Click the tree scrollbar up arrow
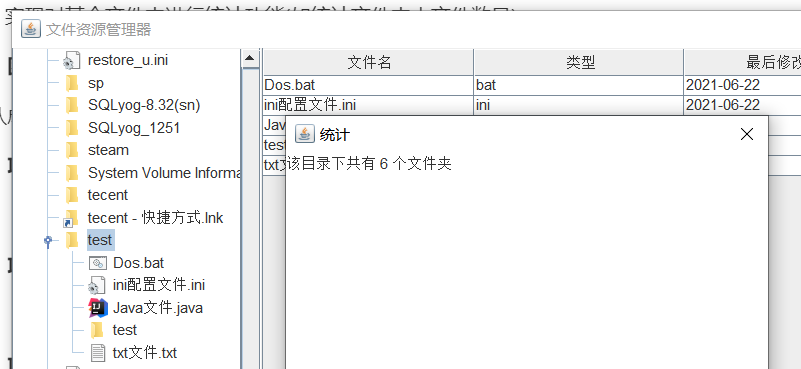Viewport: 801px width, 369px height. [250, 58]
